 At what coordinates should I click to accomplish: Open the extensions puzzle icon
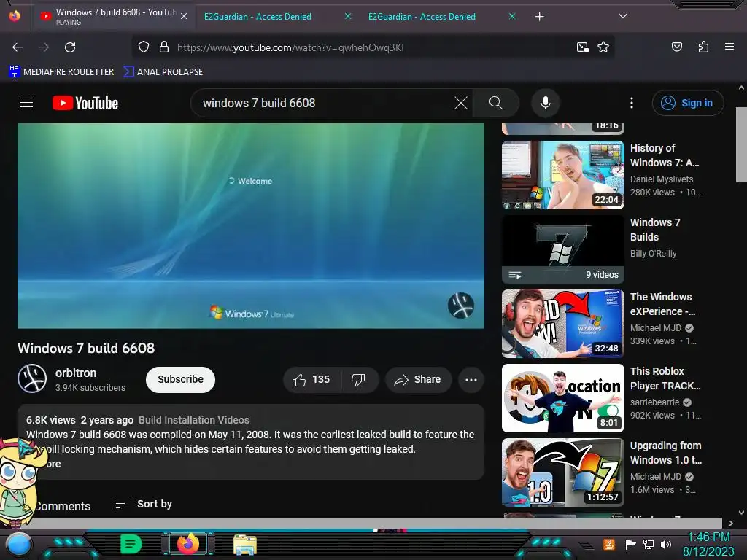[x=703, y=47]
